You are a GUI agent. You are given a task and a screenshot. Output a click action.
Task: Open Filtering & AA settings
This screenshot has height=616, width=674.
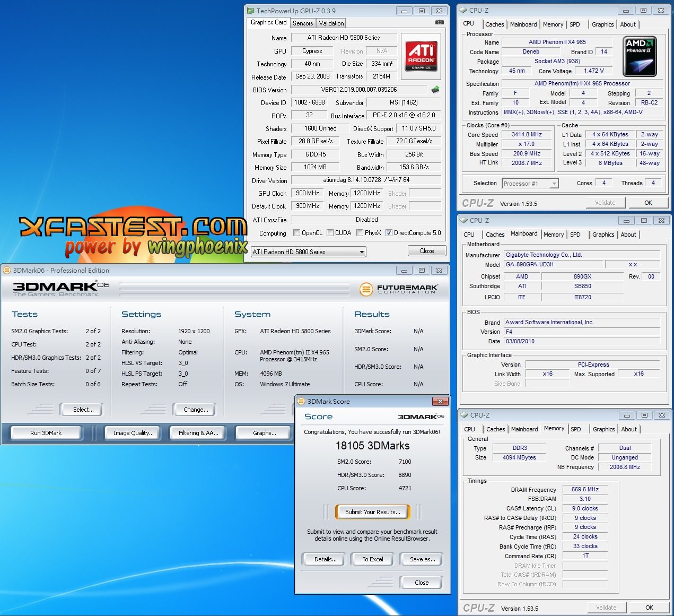tap(198, 433)
